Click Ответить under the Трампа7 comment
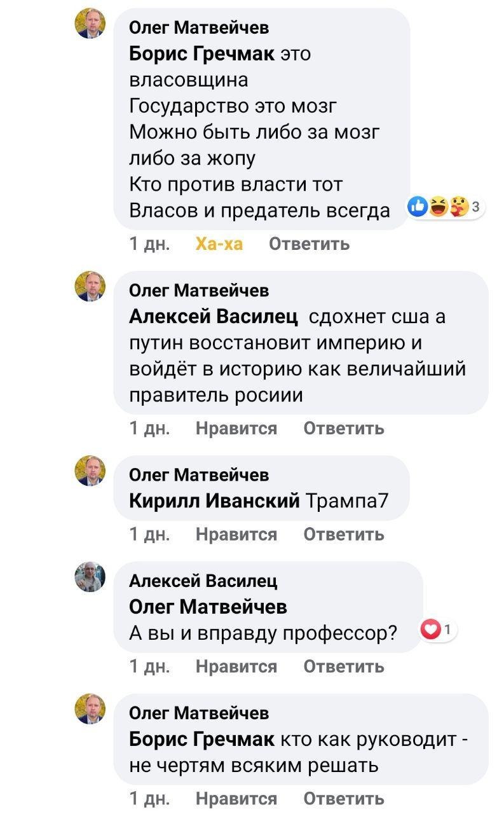Viewport: 504px width, 814px height. click(x=344, y=534)
